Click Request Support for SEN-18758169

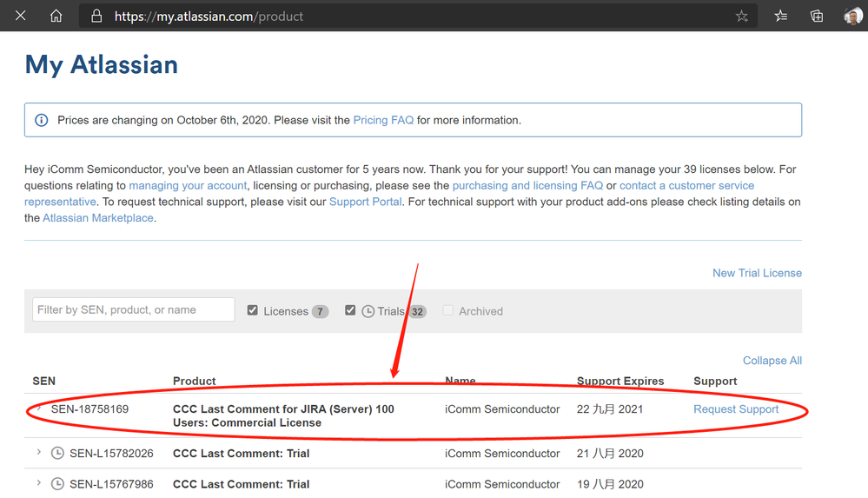(x=736, y=409)
